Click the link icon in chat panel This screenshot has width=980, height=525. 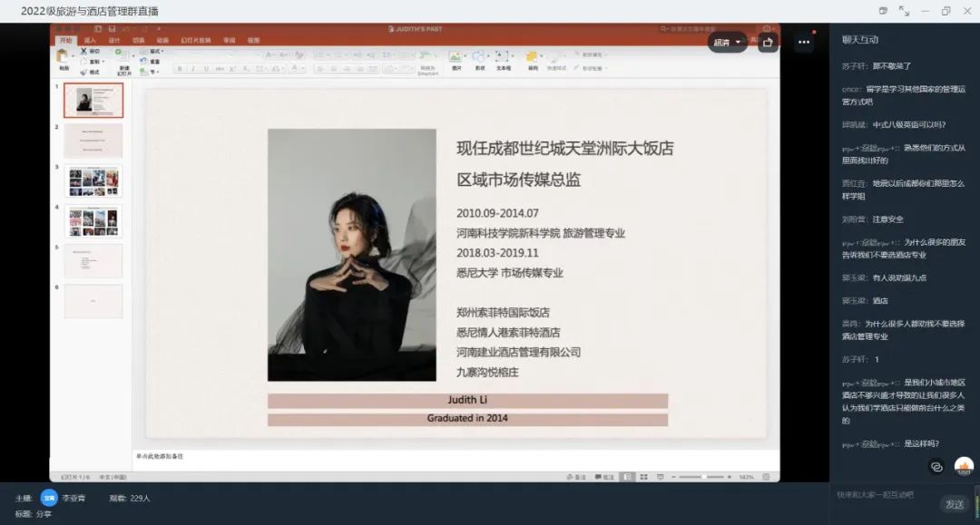[x=936, y=466]
